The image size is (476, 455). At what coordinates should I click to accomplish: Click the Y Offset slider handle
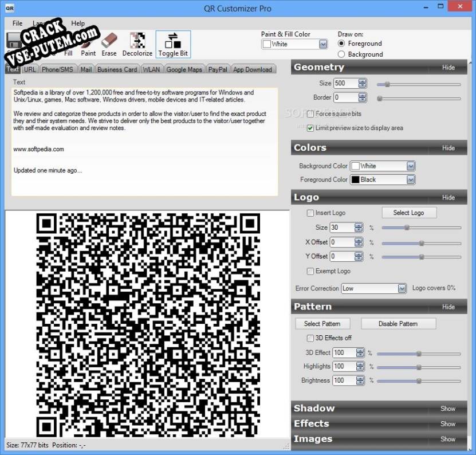(x=422, y=257)
